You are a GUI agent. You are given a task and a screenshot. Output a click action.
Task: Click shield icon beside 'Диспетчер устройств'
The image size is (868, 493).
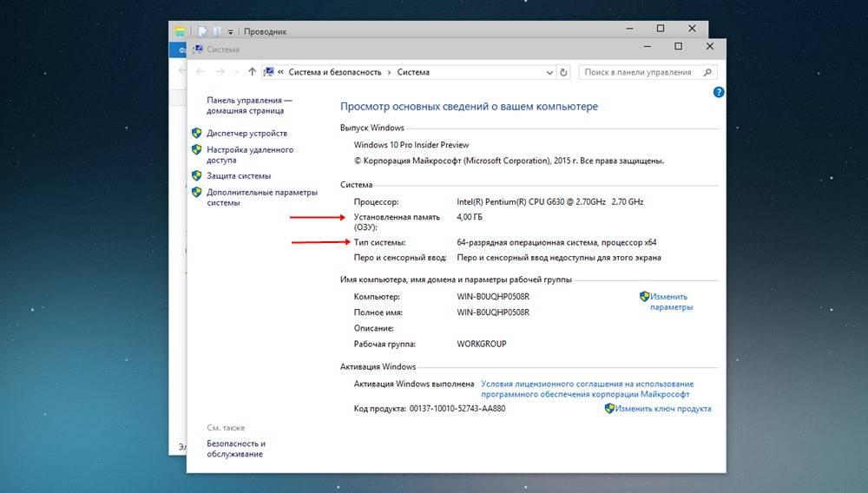click(x=196, y=133)
